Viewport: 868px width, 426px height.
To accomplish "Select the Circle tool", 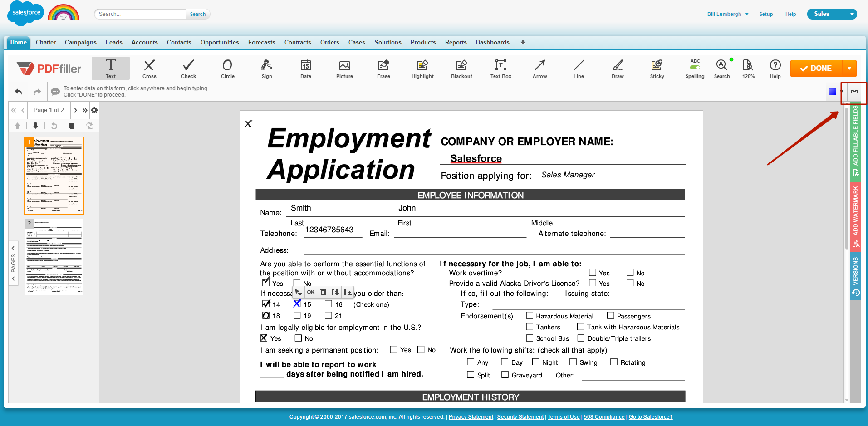I will click(227, 69).
